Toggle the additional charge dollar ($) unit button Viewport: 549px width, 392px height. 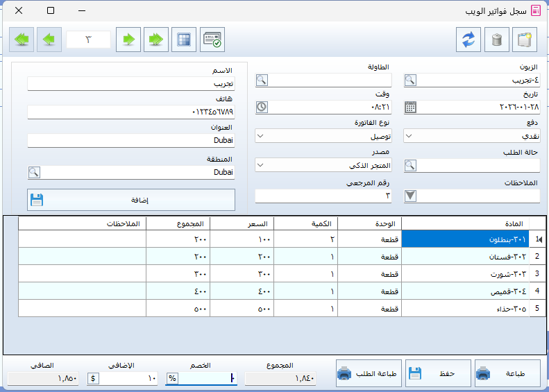94,379
